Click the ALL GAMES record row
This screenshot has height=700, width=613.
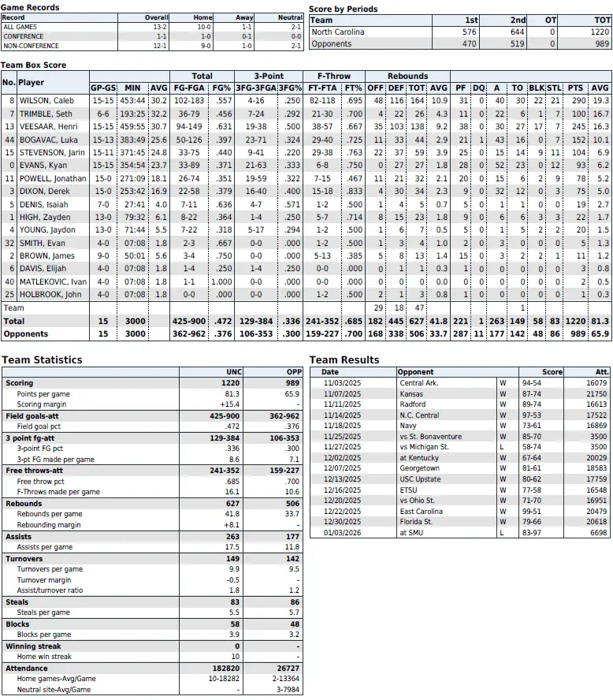coord(20,27)
